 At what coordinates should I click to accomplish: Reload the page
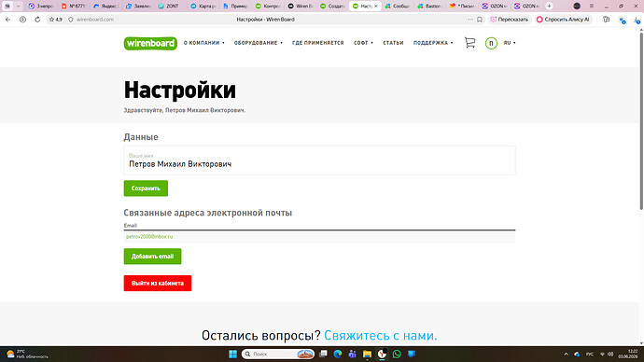(x=37, y=20)
